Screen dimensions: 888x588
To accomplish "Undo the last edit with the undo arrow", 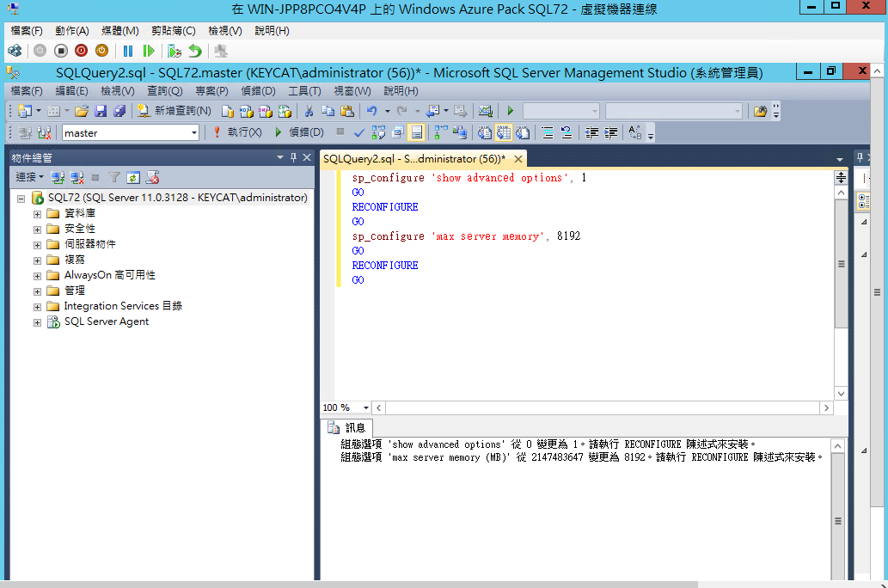I will (x=372, y=111).
